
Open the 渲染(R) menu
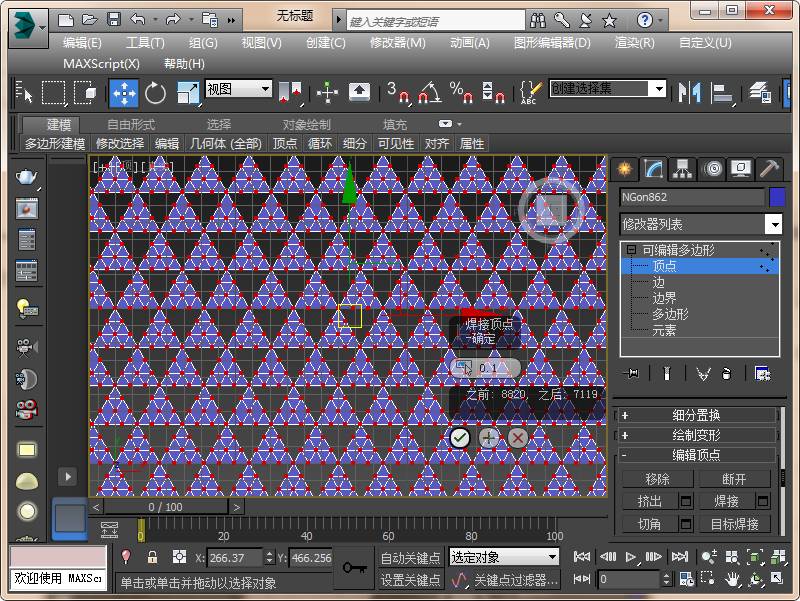tap(634, 43)
